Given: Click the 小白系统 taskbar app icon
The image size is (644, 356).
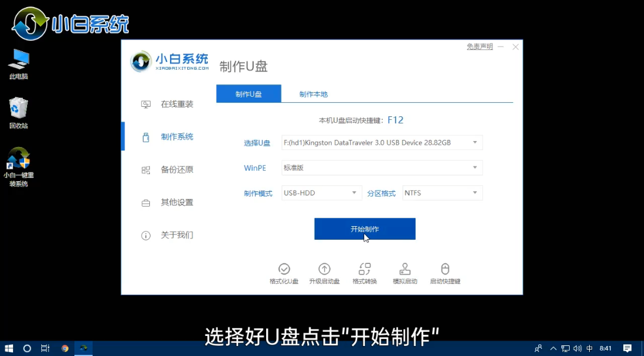Looking at the screenshot, I should (x=83, y=348).
